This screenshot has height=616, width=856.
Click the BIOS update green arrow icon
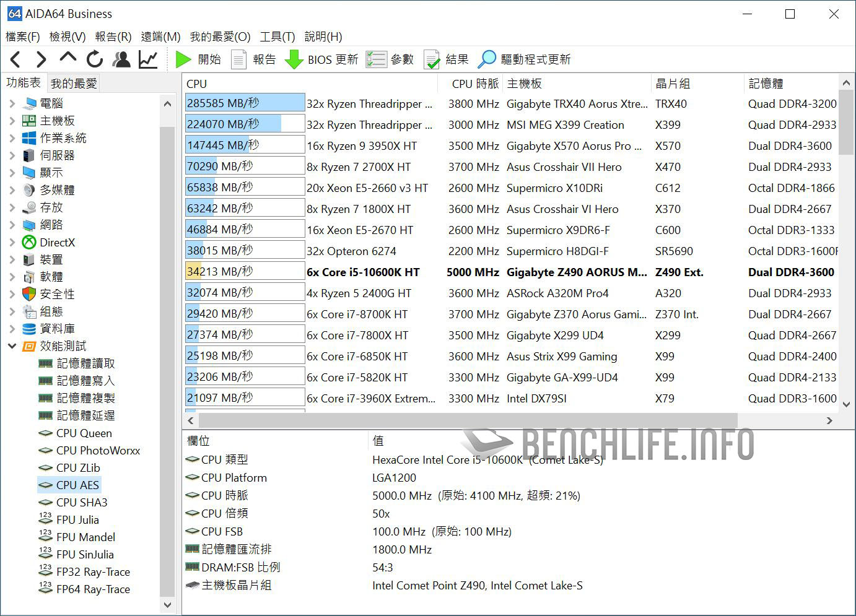click(294, 59)
